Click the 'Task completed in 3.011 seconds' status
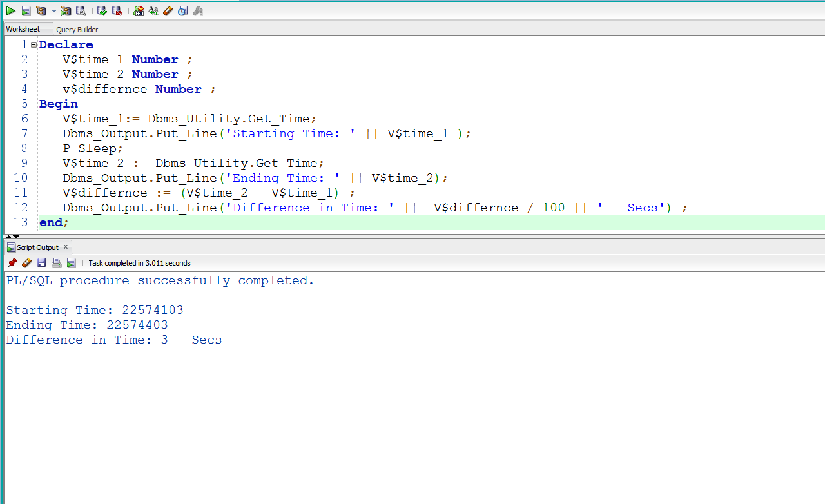 139,263
